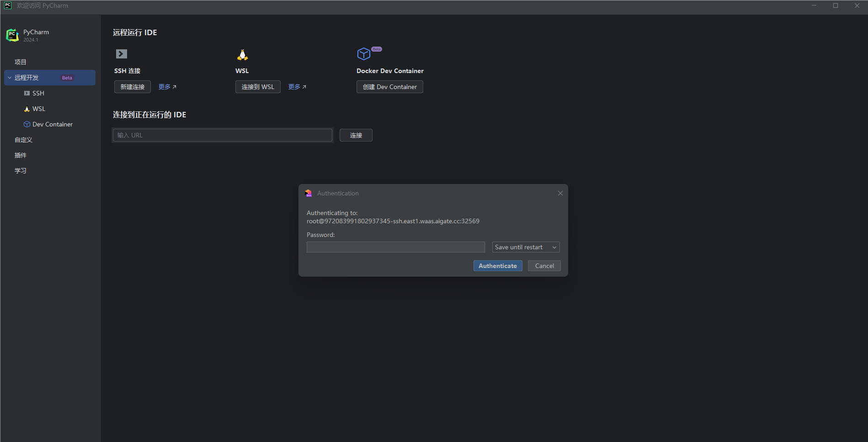Image resolution: width=868 pixels, height=442 pixels.
Task: Select SSH item in sidebar tree
Action: point(38,93)
